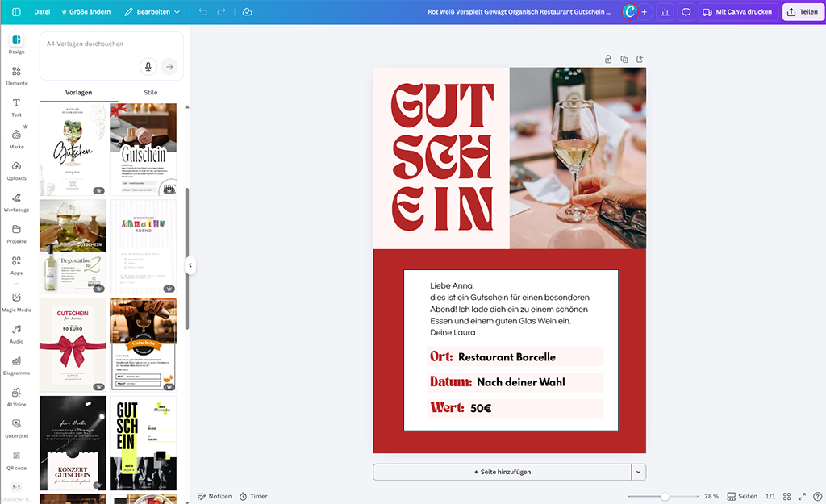Switch to Vorlagen tab
Image resolution: width=826 pixels, height=504 pixels.
point(78,92)
